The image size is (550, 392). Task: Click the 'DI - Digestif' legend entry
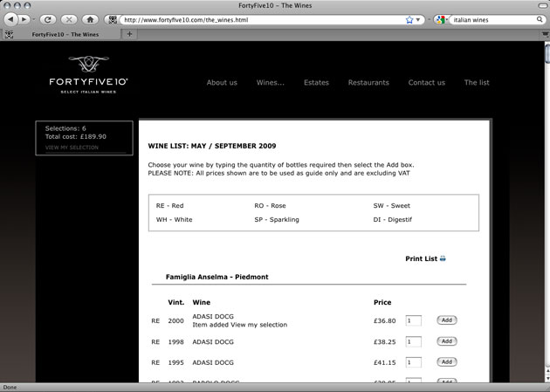tap(393, 220)
